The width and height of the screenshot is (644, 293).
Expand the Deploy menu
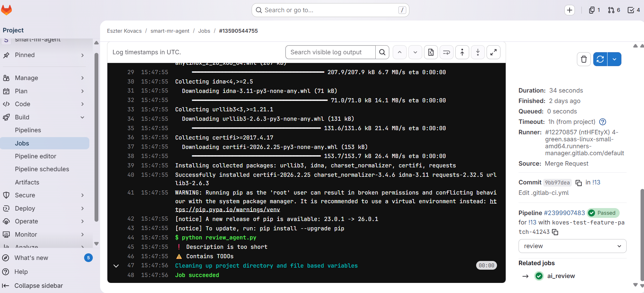point(82,208)
